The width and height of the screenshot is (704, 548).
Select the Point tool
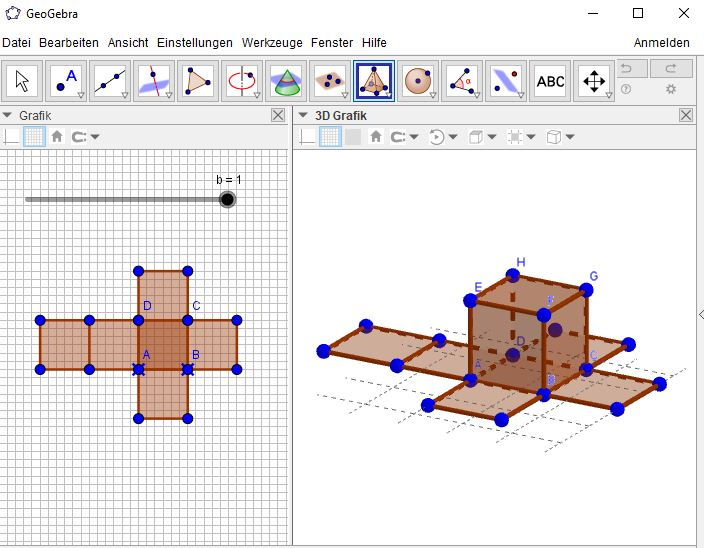(x=66, y=81)
